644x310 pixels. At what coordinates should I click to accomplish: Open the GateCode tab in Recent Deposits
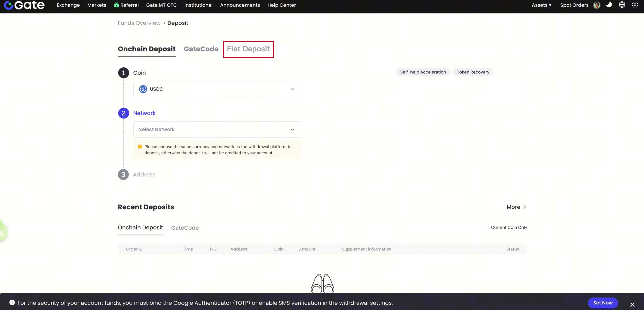[x=185, y=228]
